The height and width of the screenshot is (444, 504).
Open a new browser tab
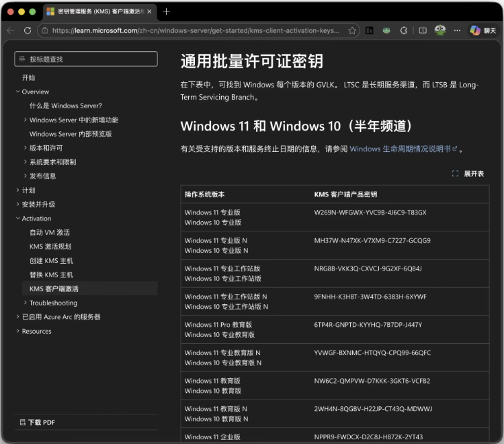click(166, 11)
